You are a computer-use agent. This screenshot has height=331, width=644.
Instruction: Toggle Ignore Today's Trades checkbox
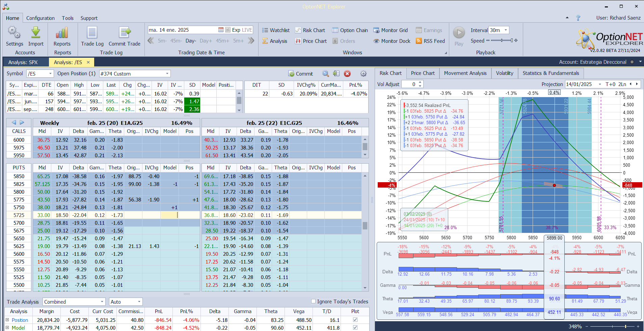coord(313,301)
